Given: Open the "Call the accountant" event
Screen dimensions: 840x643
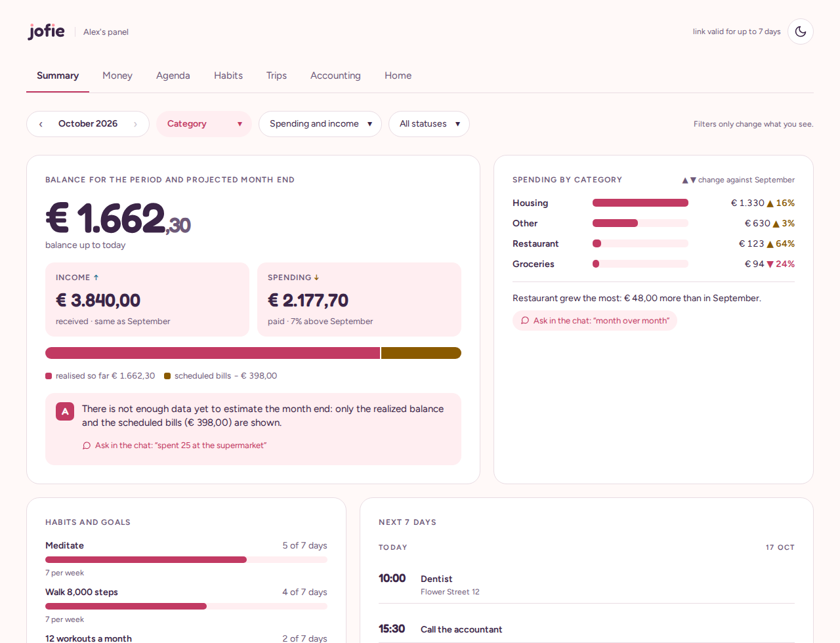Looking at the screenshot, I should [587, 629].
